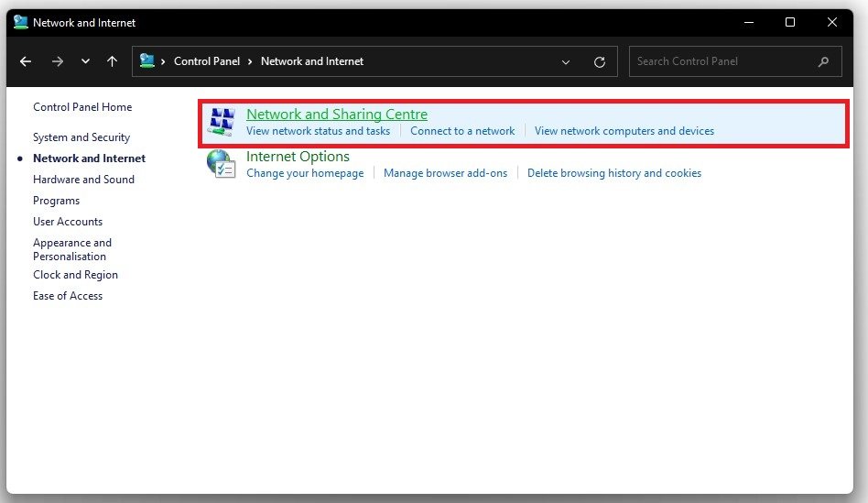868x503 pixels.
Task: Click the Forward arrow navigation button
Action: (x=58, y=61)
